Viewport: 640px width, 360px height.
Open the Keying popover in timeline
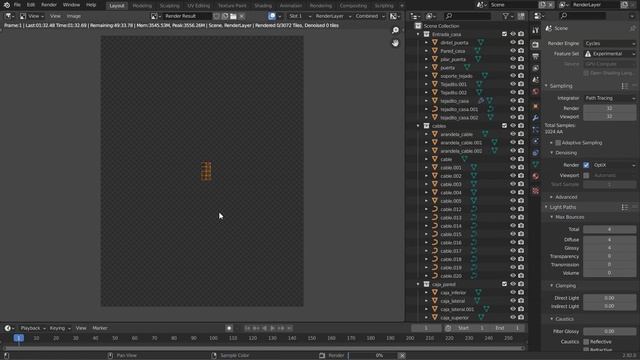pyautogui.click(x=60, y=328)
